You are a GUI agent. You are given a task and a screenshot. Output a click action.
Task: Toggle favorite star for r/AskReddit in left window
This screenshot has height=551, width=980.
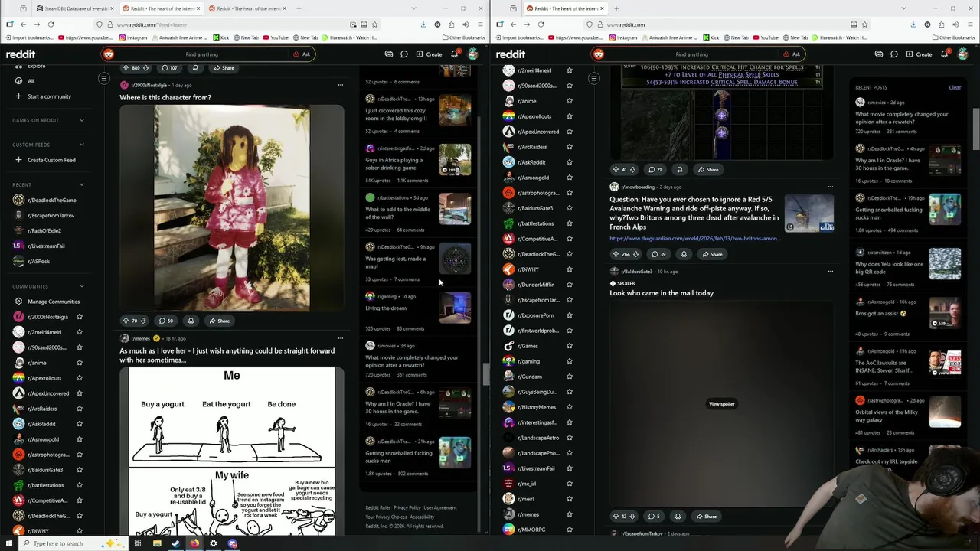(79, 424)
